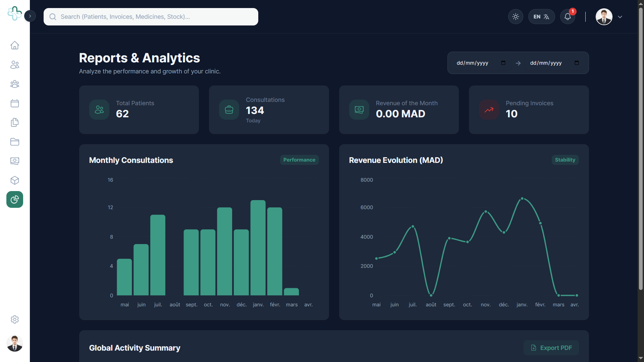
Task: Open the start date calendar picker
Action: [503, 63]
